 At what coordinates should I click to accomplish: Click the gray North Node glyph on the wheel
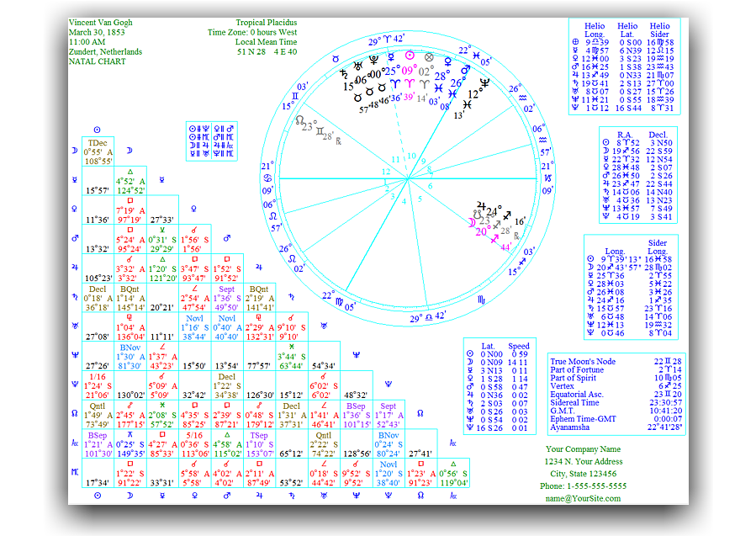tap(300, 119)
